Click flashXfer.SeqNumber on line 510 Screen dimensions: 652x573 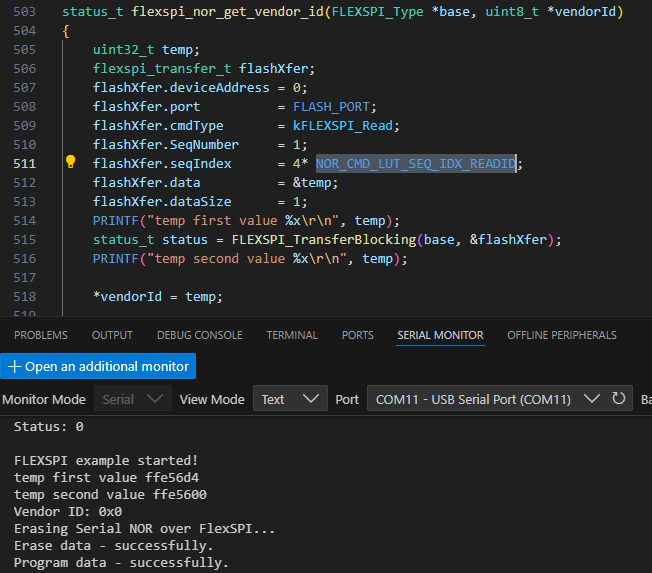point(165,145)
